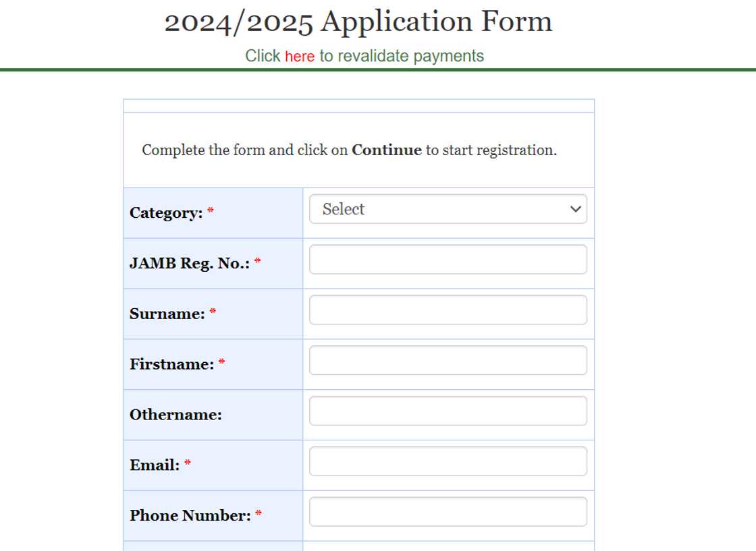The height and width of the screenshot is (551, 756).
Task: Click the red asterisk beside Category label
Action: click(x=211, y=212)
